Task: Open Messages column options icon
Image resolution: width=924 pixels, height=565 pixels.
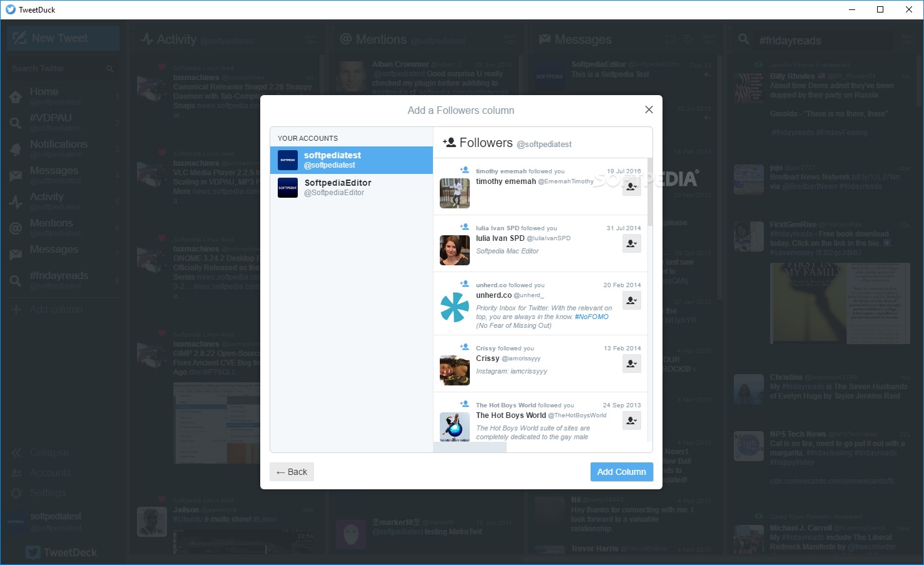Action: click(x=709, y=39)
